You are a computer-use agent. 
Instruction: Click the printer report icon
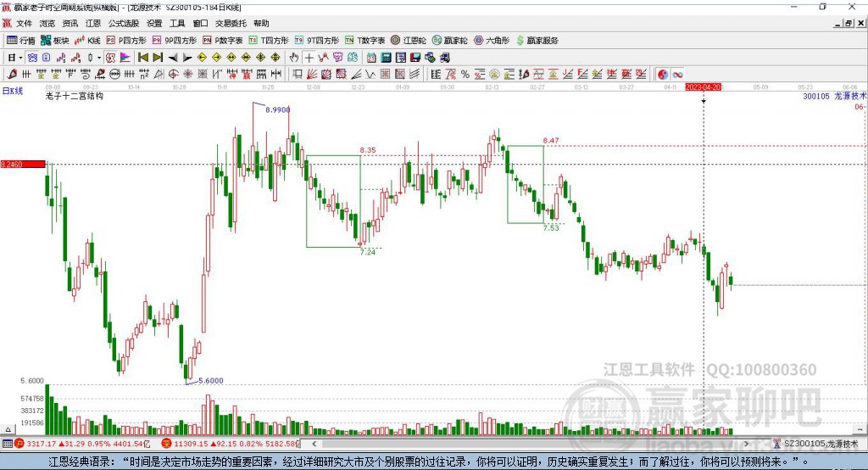[400, 58]
